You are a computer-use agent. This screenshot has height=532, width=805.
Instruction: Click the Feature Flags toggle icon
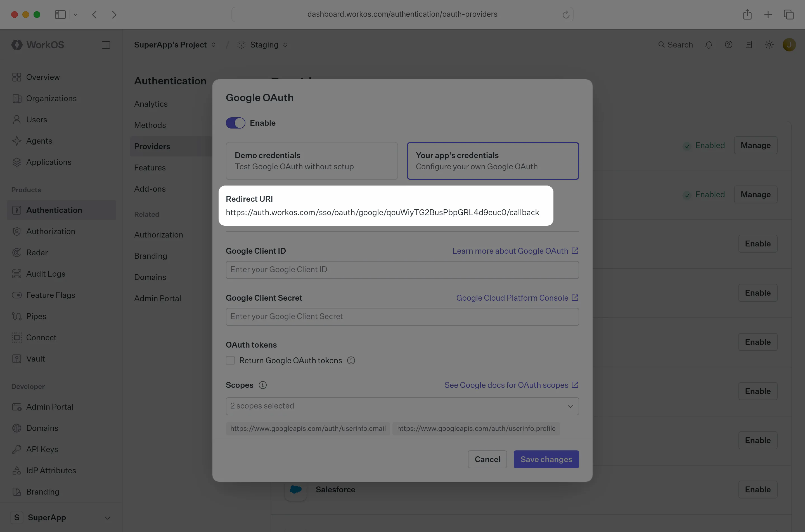(x=16, y=295)
